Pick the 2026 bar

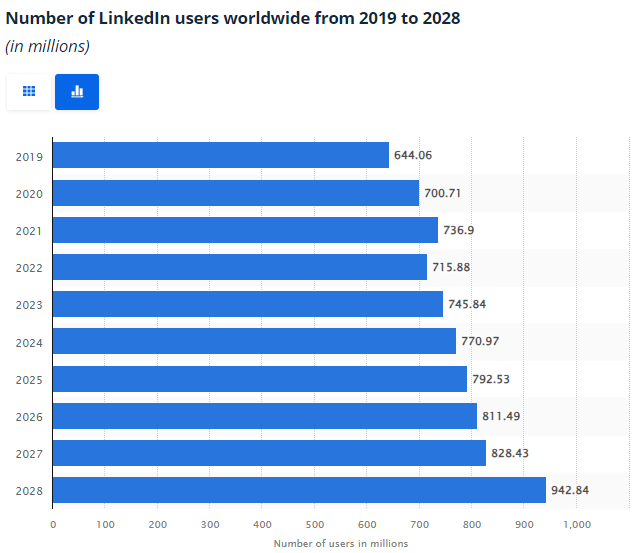click(265, 416)
